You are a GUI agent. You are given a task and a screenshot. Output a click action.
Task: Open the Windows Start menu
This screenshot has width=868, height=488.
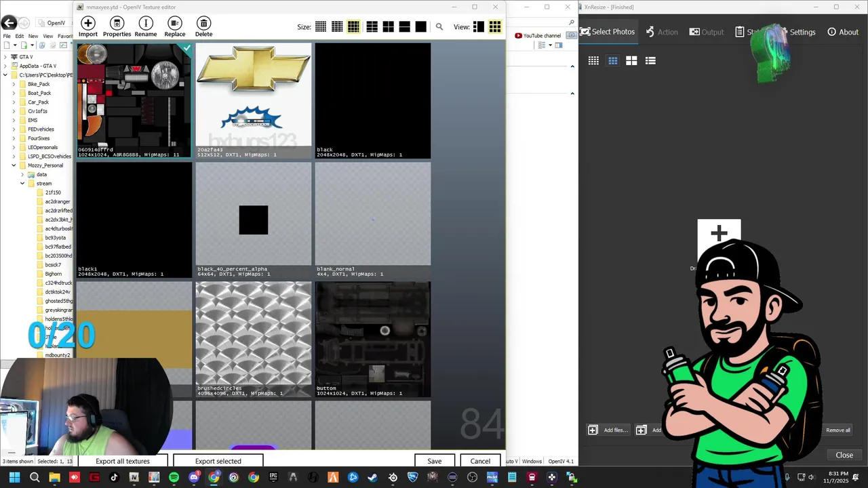point(14,477)
